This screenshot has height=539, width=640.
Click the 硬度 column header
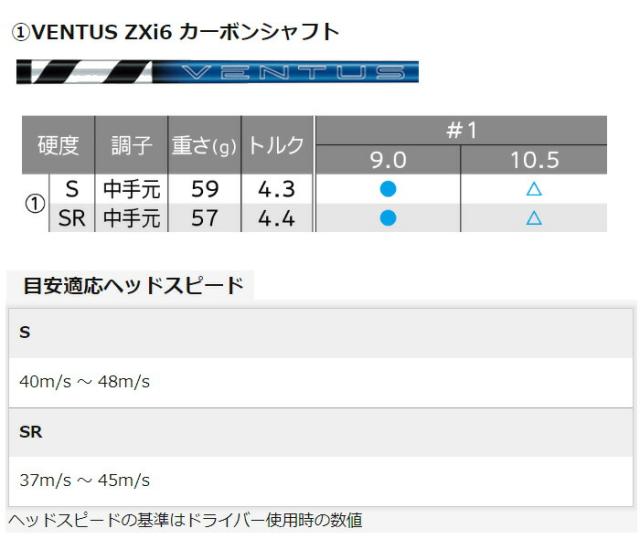coord(58,145)
